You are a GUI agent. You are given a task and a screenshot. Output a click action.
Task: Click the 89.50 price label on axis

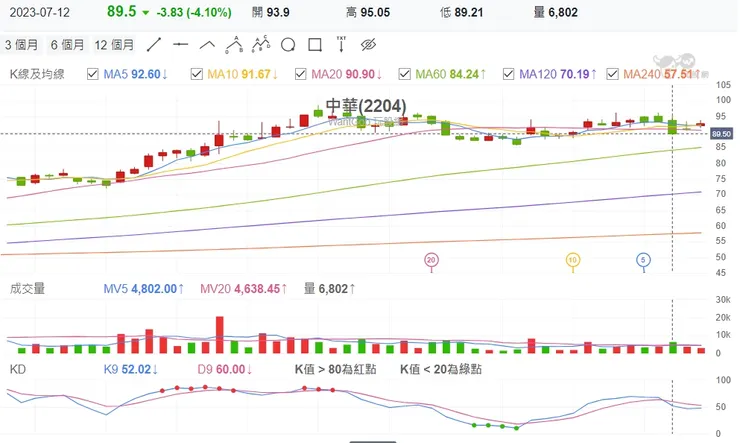tap(721, 134)
